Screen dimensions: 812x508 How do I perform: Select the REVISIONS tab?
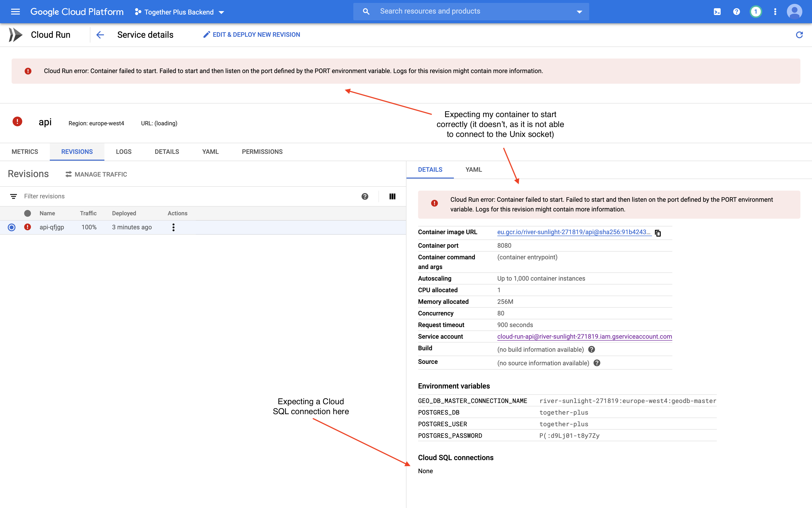[x=77, y=151]
